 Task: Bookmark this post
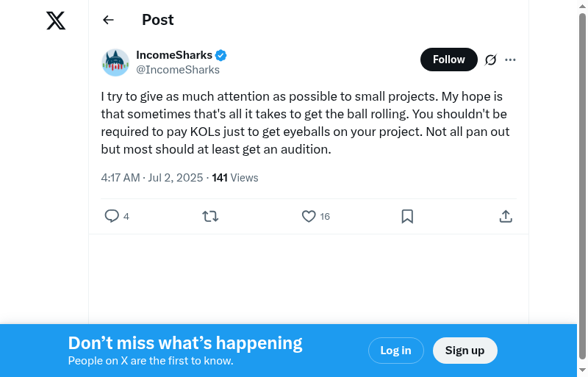click(x=407, y=216)
